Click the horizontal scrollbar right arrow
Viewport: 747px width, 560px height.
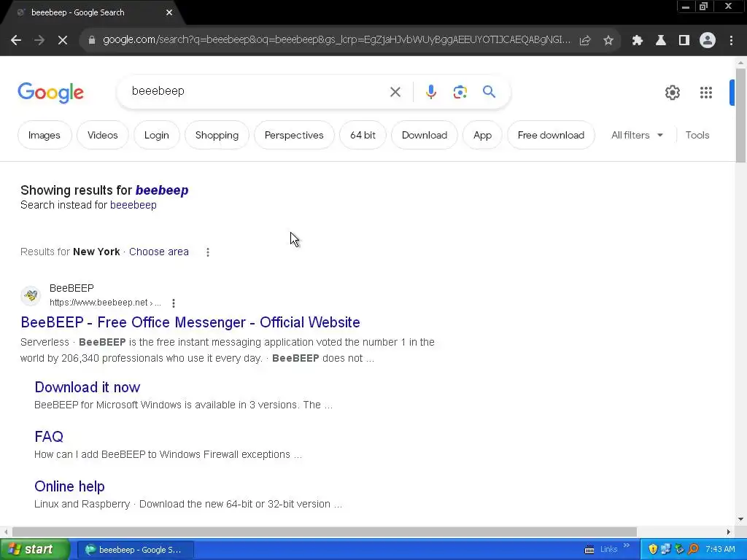(729, 532)
